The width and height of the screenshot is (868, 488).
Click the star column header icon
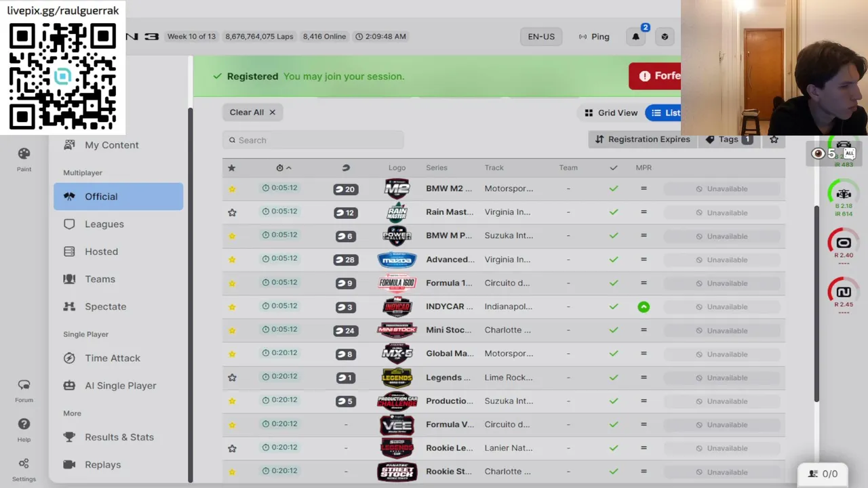(231, 167)
